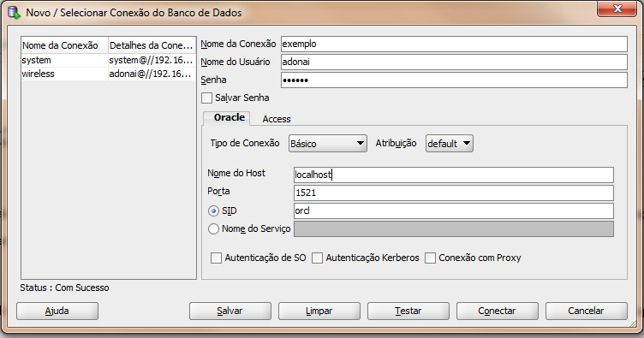
Task: Close the dialog with the X button
Action: pos(617,9)
